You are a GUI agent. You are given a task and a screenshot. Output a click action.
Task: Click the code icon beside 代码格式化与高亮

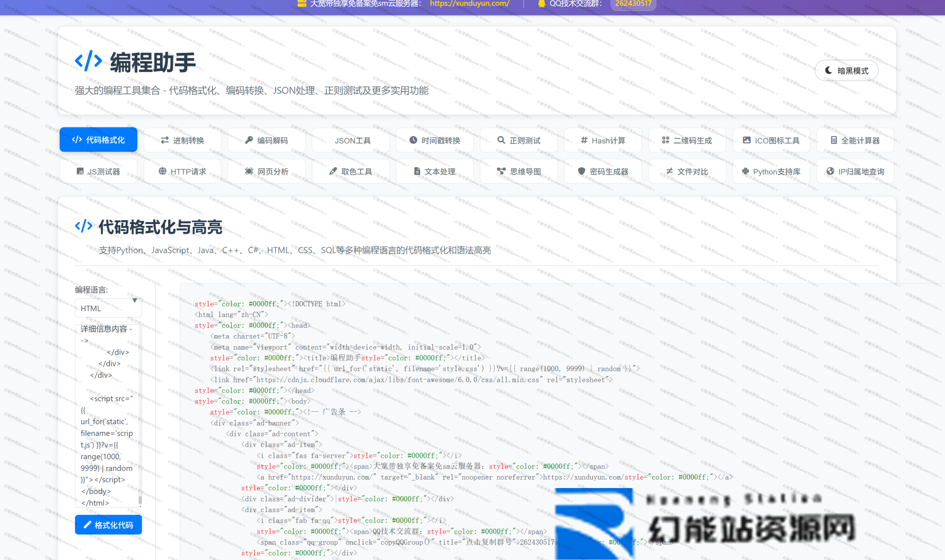click(x=84, y=226)
